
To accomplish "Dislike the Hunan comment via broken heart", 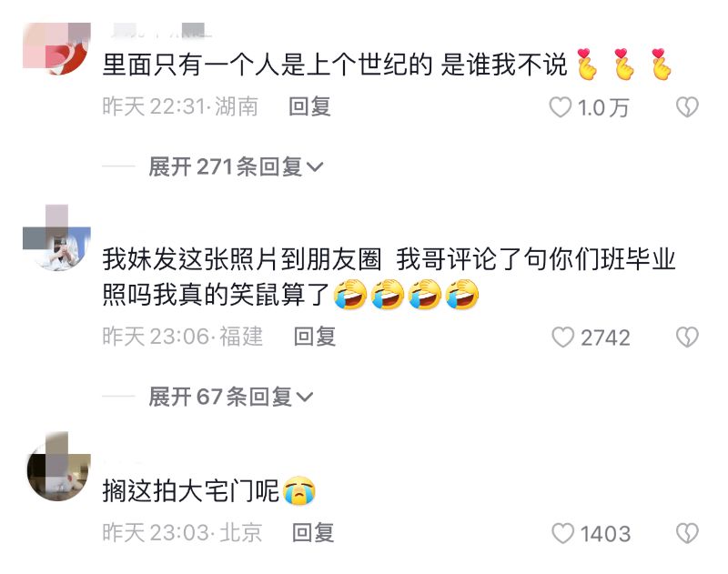I will pyautogui.click(x=687, y=107).
